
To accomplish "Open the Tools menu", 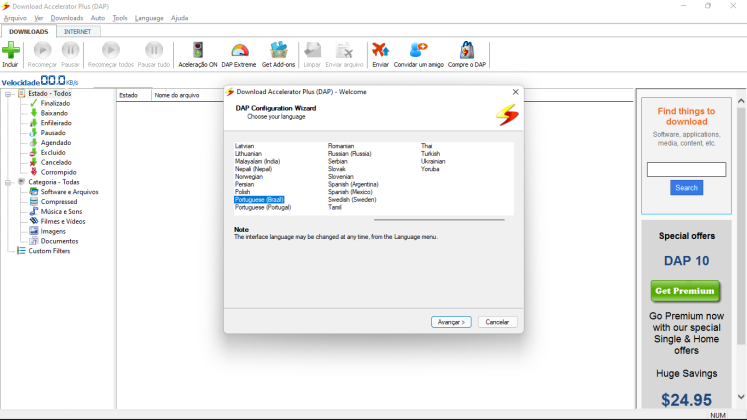I will (120, 18).
